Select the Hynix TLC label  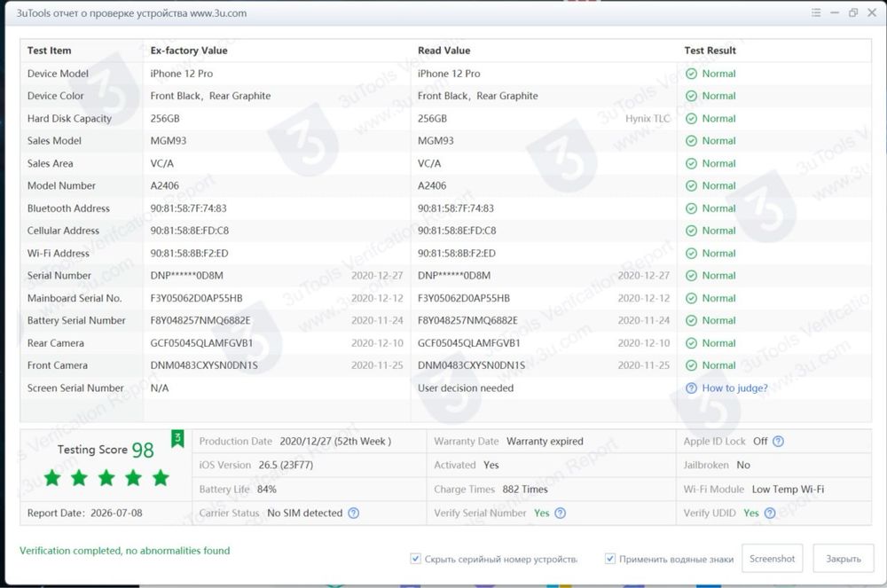coord(648,118)
